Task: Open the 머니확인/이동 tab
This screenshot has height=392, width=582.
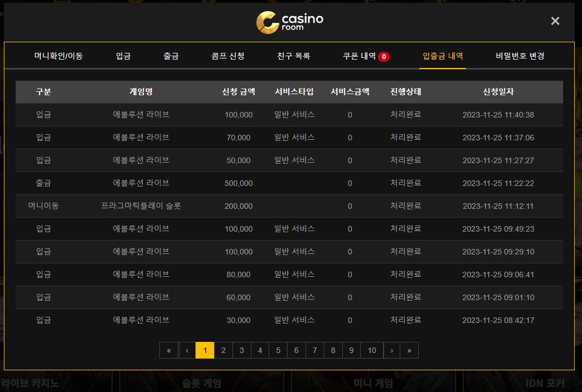Action: (x=59, y=56)
